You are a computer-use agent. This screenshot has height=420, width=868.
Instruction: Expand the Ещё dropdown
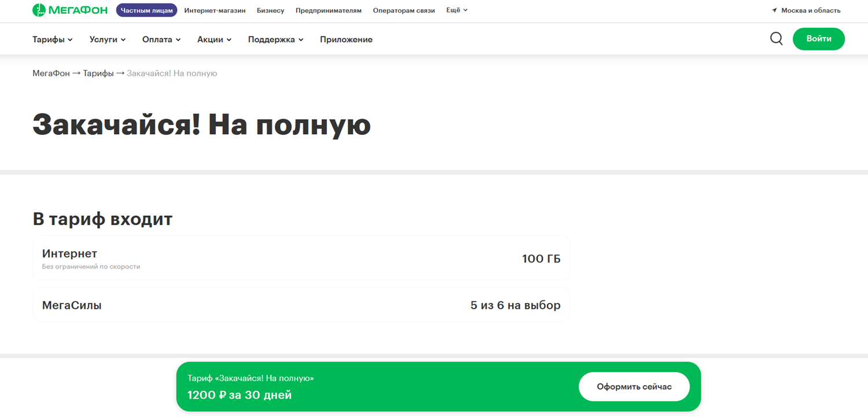tap(457, 10)
